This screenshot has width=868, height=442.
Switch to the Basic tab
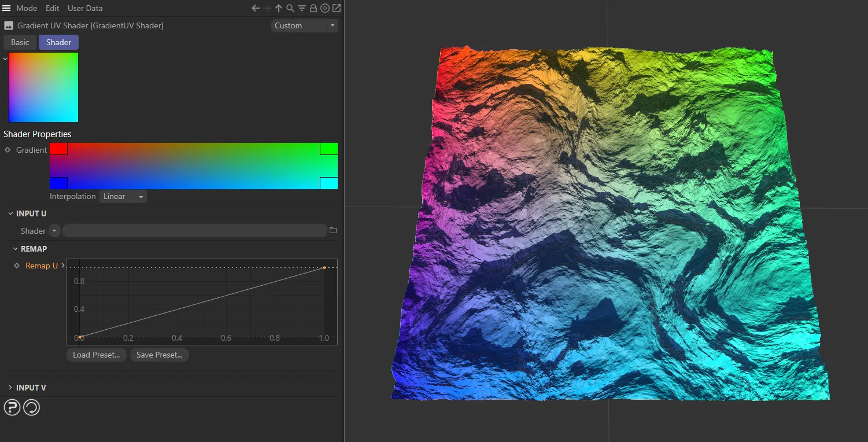[x=19, y=42]
